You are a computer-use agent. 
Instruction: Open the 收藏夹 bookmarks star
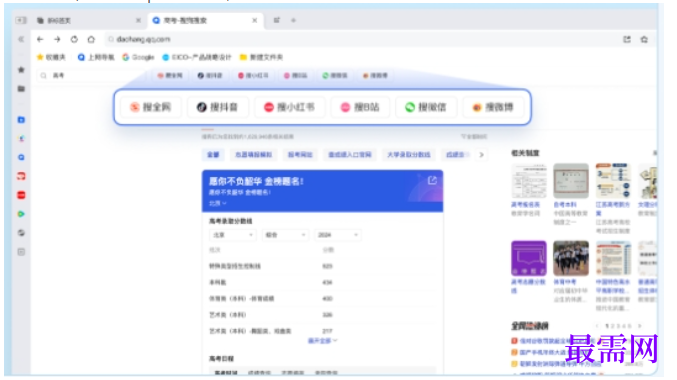tap(51, 57)
